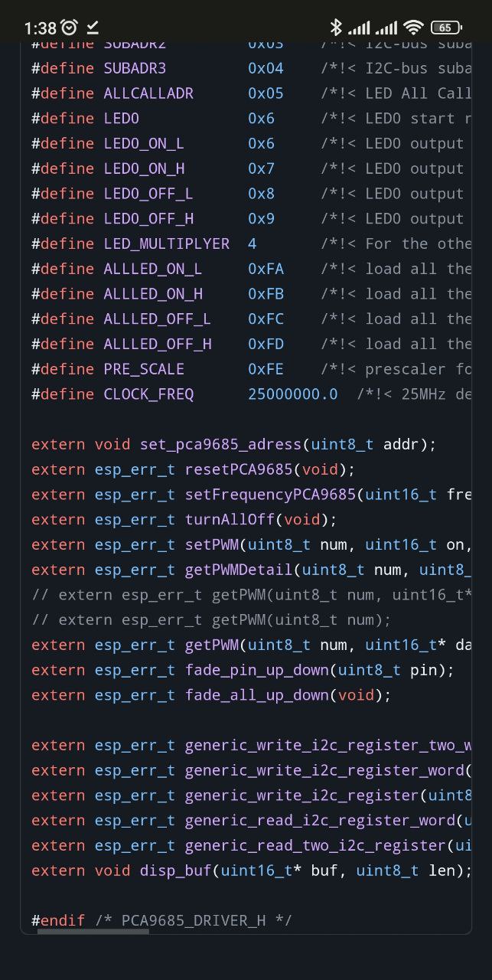492x980 pixels.
Task: Tap the setFrequencyPCA9685 function declaration
Action: point(270,495)
